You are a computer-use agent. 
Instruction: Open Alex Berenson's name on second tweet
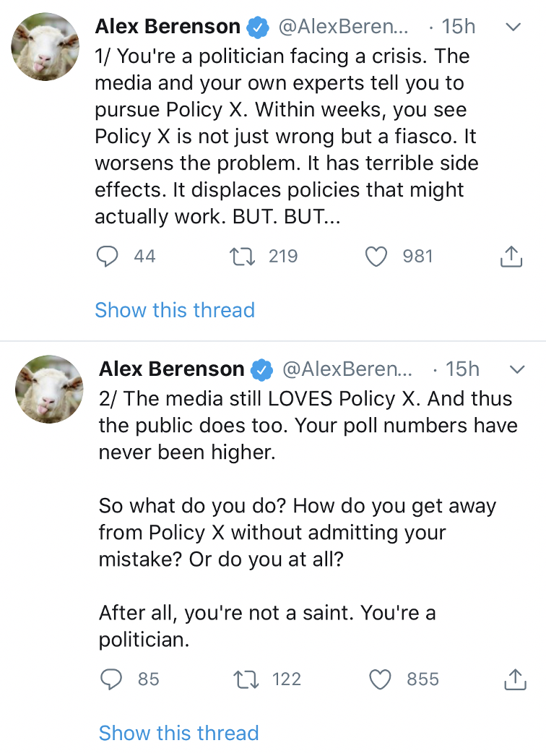pos(172,369)
